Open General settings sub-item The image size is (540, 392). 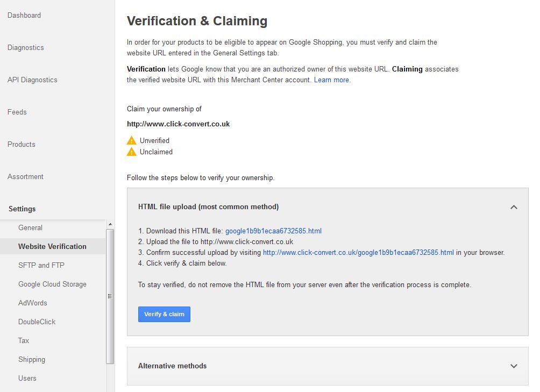click(x=30, y=228)
